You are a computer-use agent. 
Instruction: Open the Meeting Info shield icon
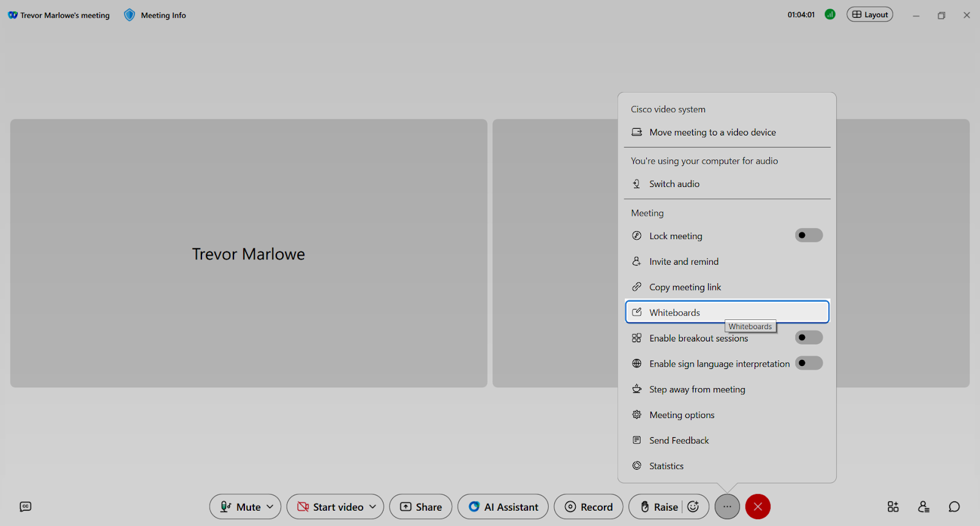(129, 15)
